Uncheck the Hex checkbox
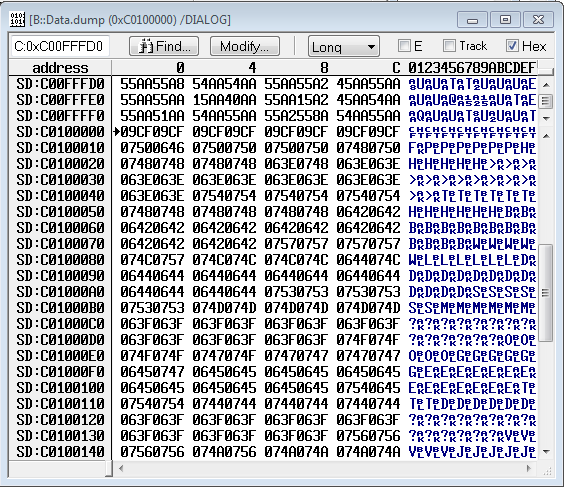 [512, 46]
